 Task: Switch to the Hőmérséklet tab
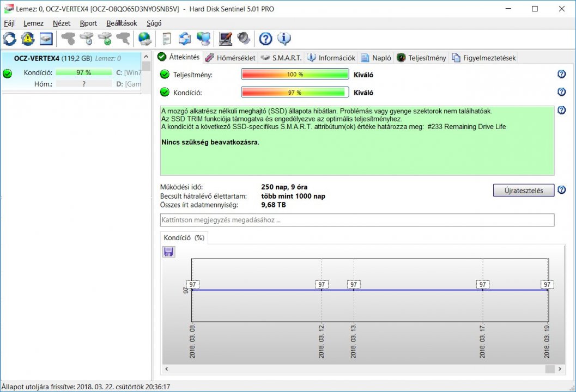pyautogui.click(x=231, y=58)
